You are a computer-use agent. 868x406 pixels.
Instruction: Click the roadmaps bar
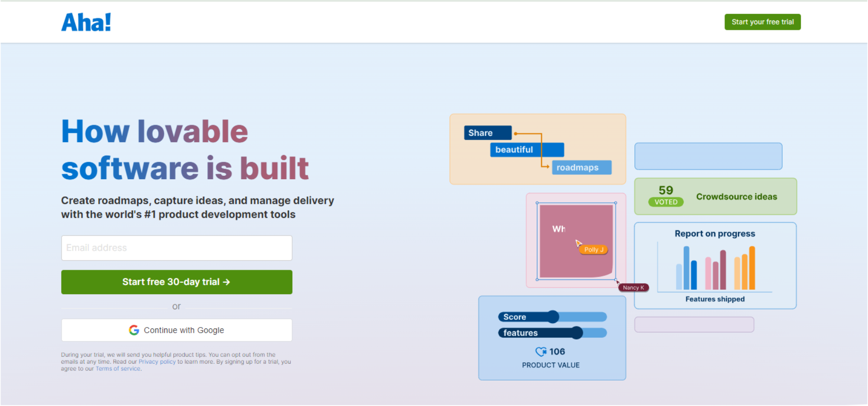point(582,168)
